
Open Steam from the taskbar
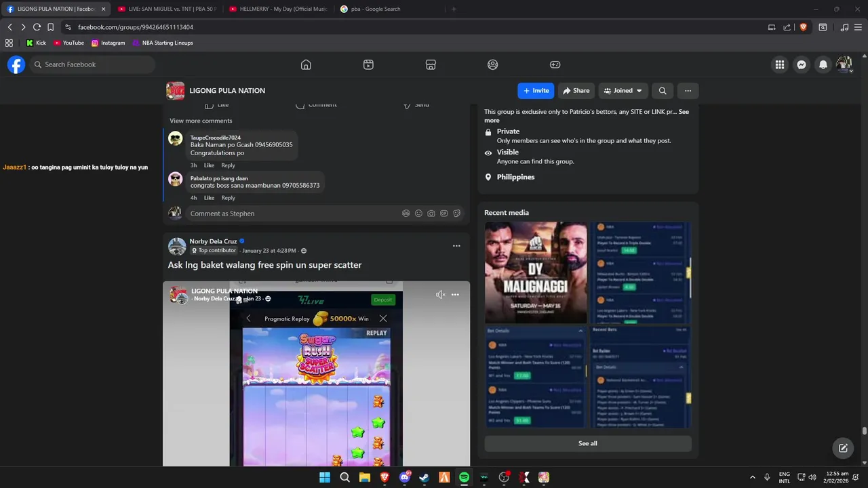425,477
